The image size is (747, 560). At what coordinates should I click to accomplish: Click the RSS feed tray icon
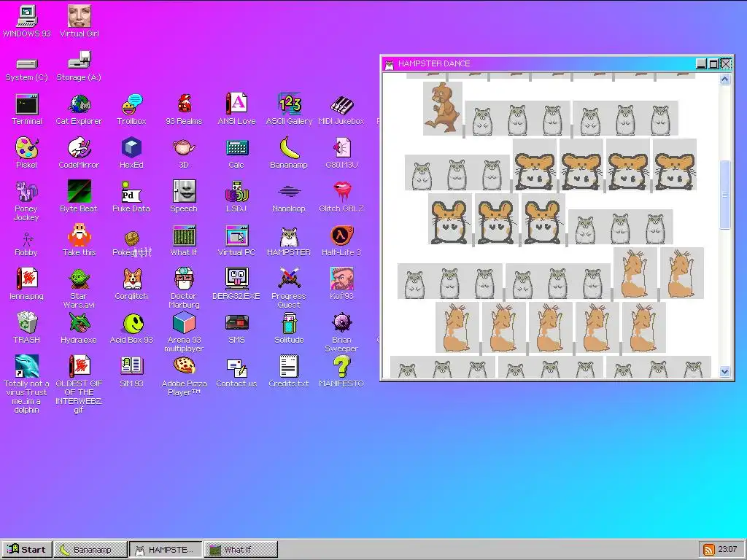(x=709, y=550)
